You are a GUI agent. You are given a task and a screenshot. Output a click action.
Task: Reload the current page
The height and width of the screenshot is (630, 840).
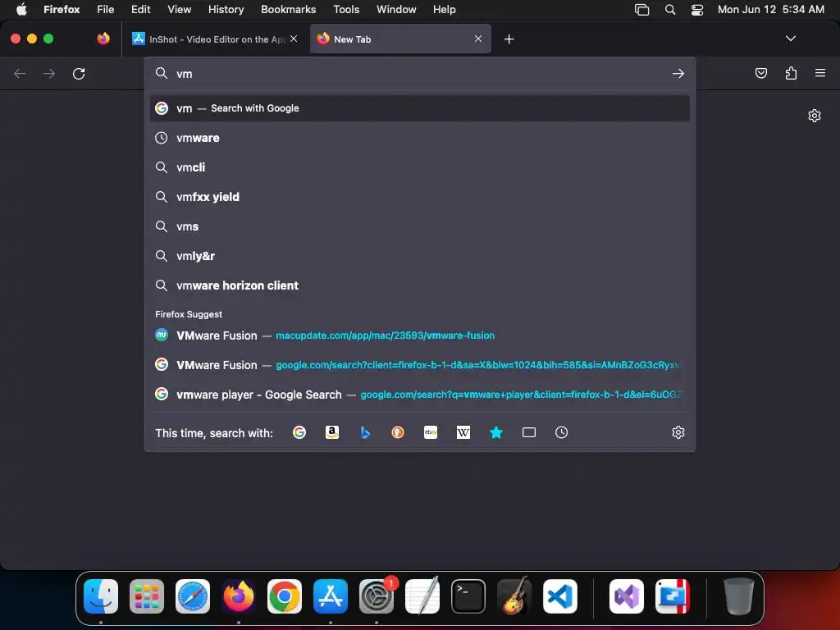(x=79, y=73)
